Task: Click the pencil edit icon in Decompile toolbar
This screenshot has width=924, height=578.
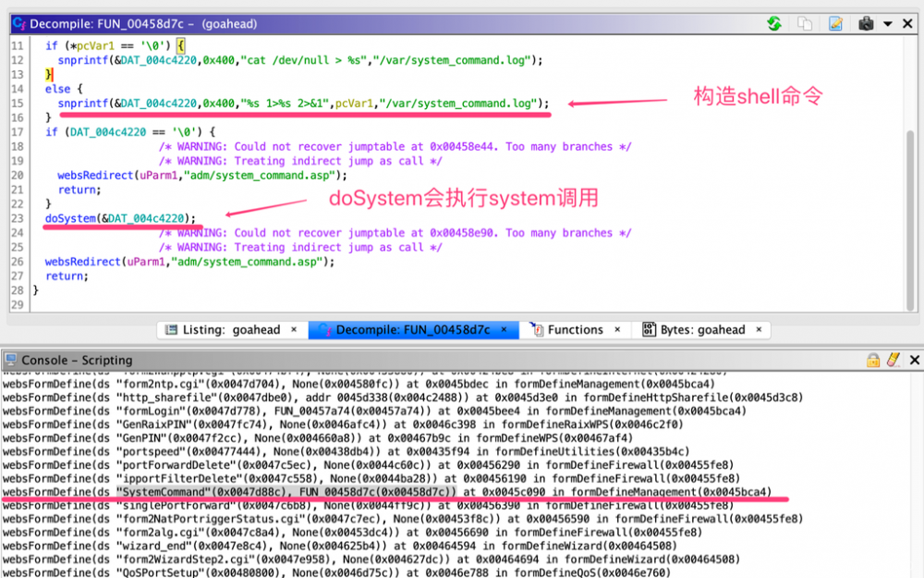Action: point(837,23)
